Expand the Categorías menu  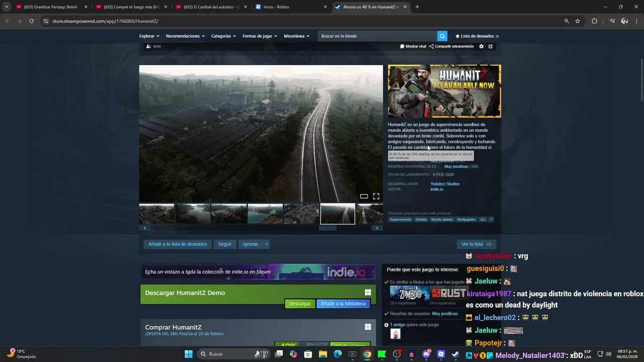[223, 36]
